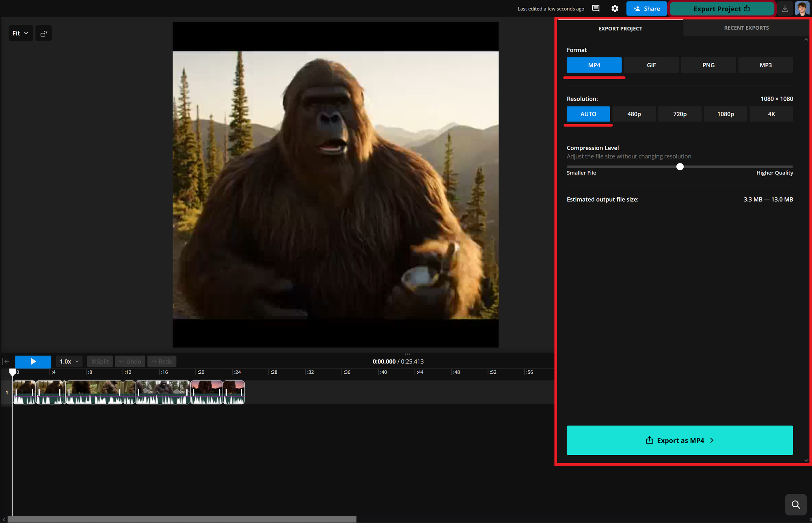Adjust the Compression Level slider
The image size is (812, 523).
point(680,166)
